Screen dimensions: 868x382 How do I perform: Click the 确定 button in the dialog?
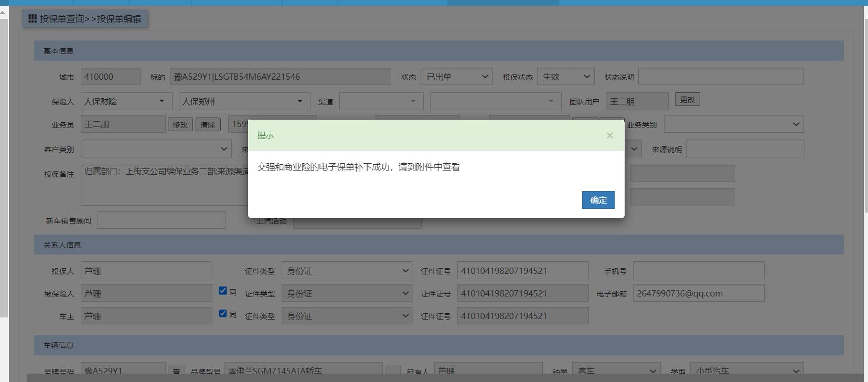tap(598, 200)
